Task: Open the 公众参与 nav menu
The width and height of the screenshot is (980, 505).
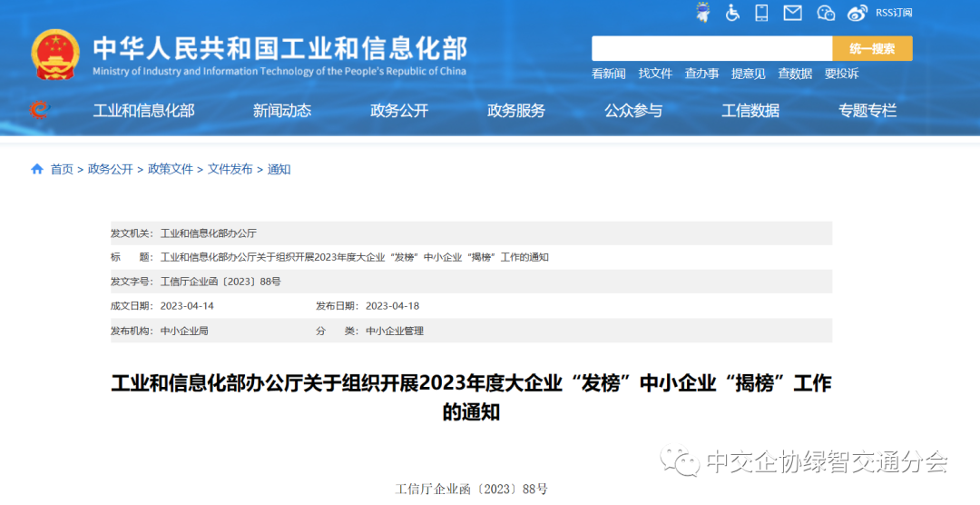Action: point(633,111)
